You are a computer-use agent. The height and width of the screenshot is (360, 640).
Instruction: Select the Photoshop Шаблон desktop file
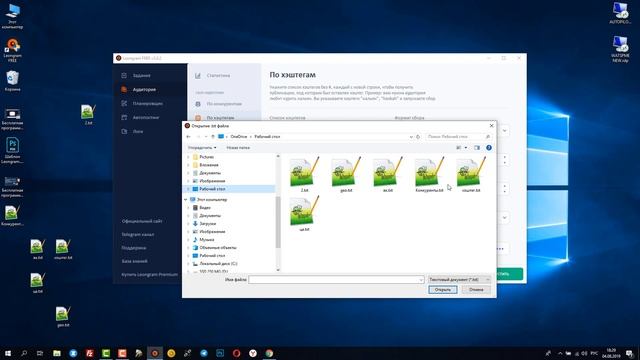pos(12,151)
